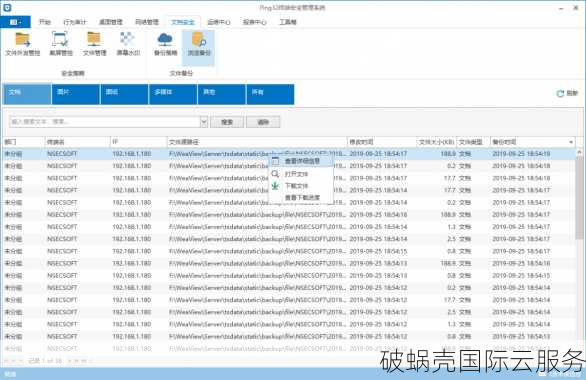Focus the search text input field
This screenshot has width=586, height=380.
point(105,122)
